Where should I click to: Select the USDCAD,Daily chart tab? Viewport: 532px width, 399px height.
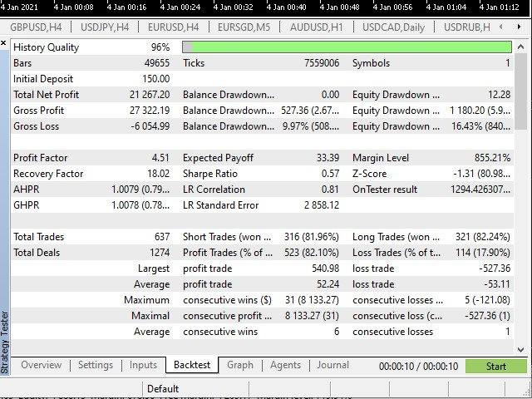[x=393, y=27]
